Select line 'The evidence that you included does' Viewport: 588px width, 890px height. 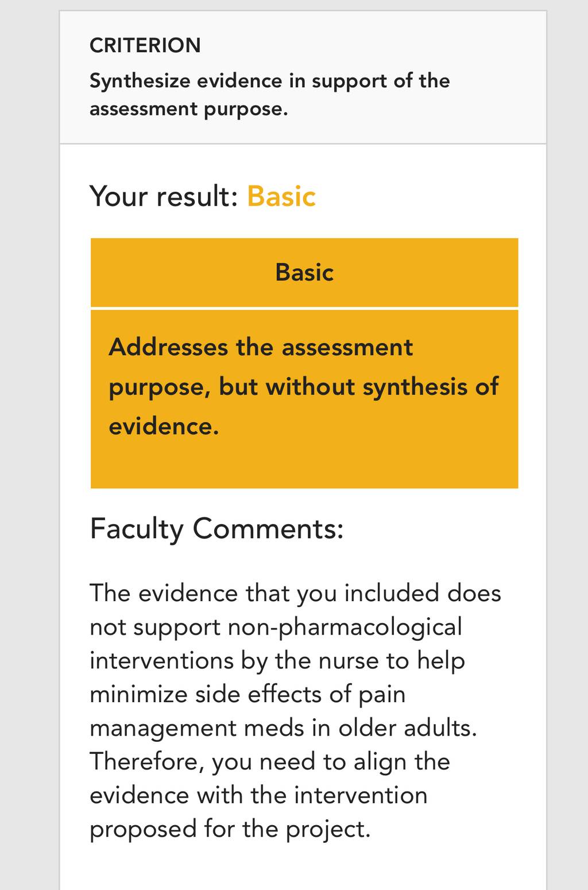pos(295,593)
